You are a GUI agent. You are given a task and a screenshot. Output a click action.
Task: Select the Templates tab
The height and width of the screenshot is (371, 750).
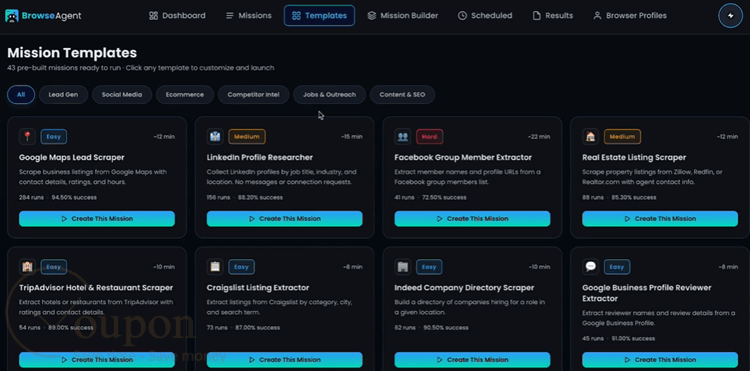320,16
